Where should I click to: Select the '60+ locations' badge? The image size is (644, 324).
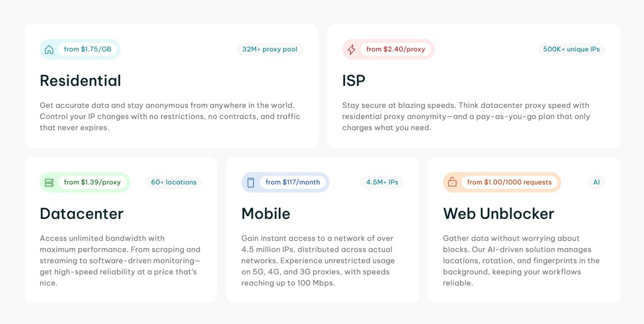[172, 182]
